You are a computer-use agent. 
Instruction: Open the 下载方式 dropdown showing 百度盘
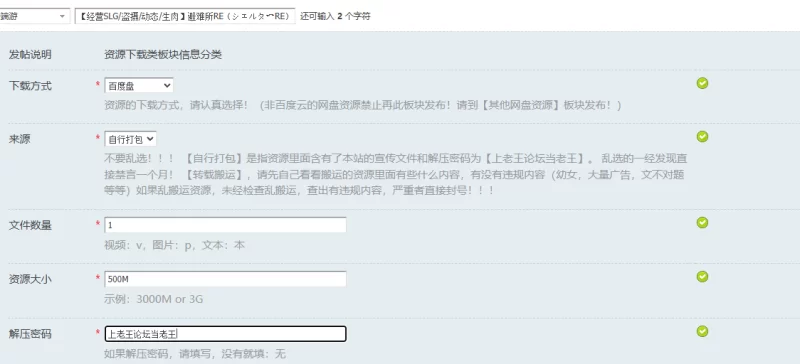coord(139,85)
